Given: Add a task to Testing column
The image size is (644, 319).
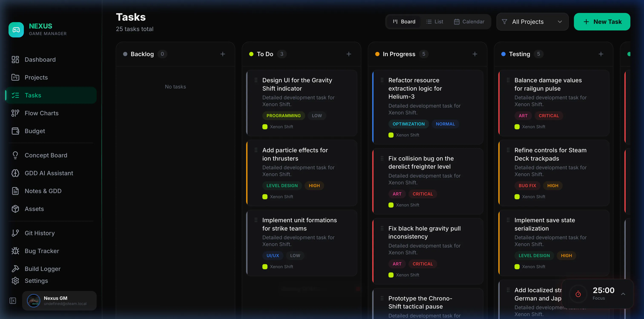Looking at the screenshot, I should click(601, 54).
